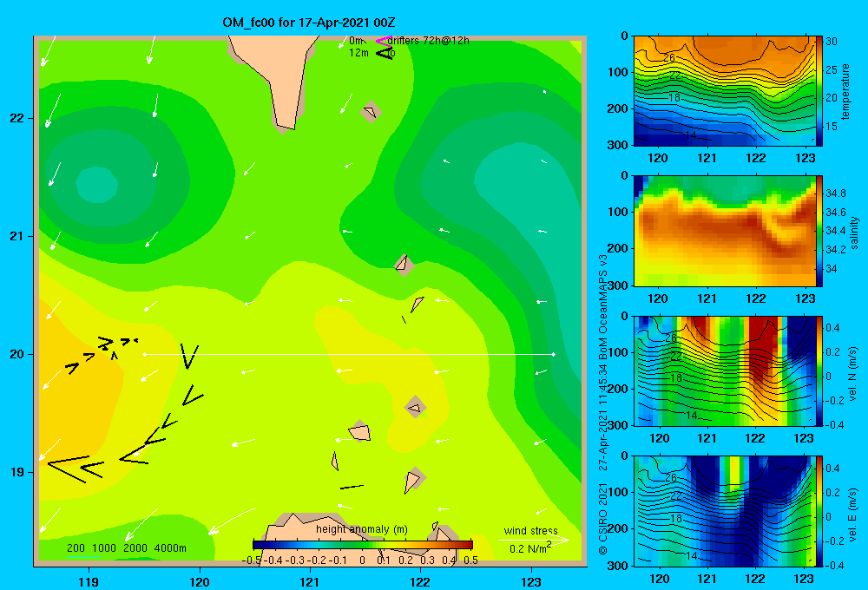This screenshot has width=868, height=590.
Task: Click the 'wind stress' label
Action: tap(530, 531)
